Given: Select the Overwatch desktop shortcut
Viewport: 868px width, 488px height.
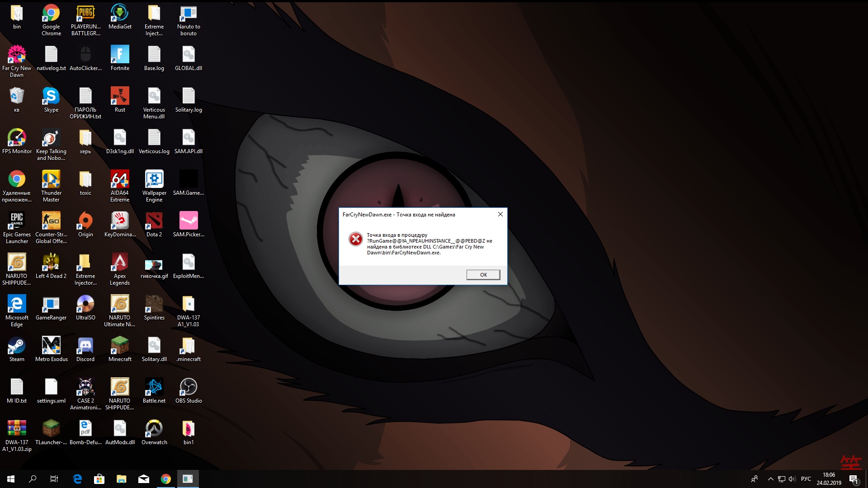Looking at the screenshot, I should tap(154, 429).
